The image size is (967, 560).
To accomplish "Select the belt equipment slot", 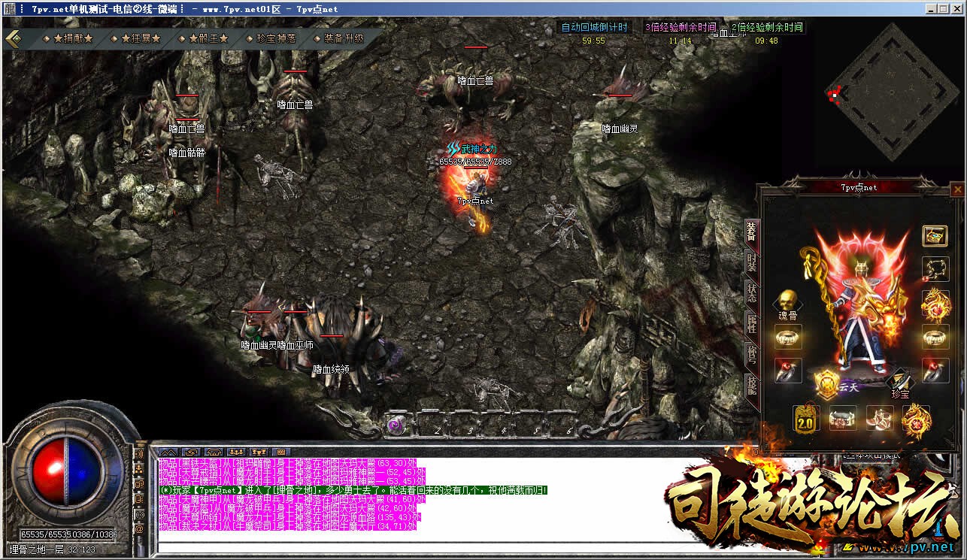I will (842, 417).
